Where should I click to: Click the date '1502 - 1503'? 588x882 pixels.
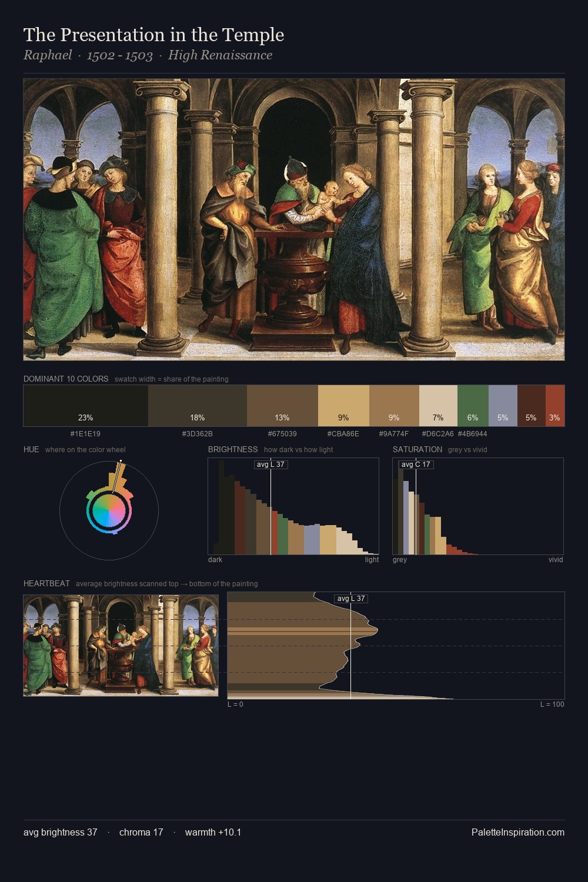pos(120,56)
